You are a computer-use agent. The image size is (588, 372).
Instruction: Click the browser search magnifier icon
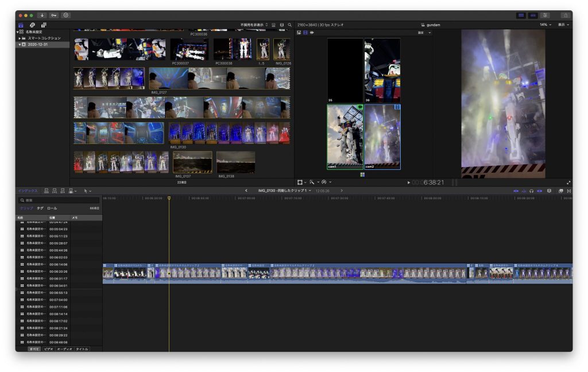tap(290, 25)
